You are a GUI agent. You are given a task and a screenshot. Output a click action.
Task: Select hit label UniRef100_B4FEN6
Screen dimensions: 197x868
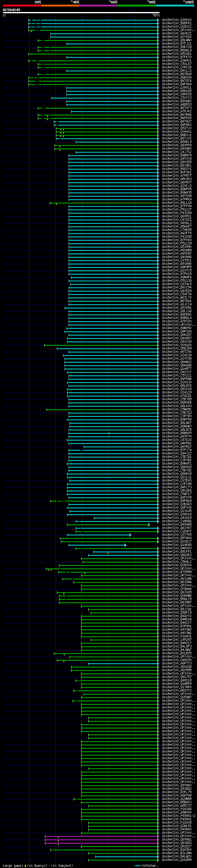tap(176, 379)
